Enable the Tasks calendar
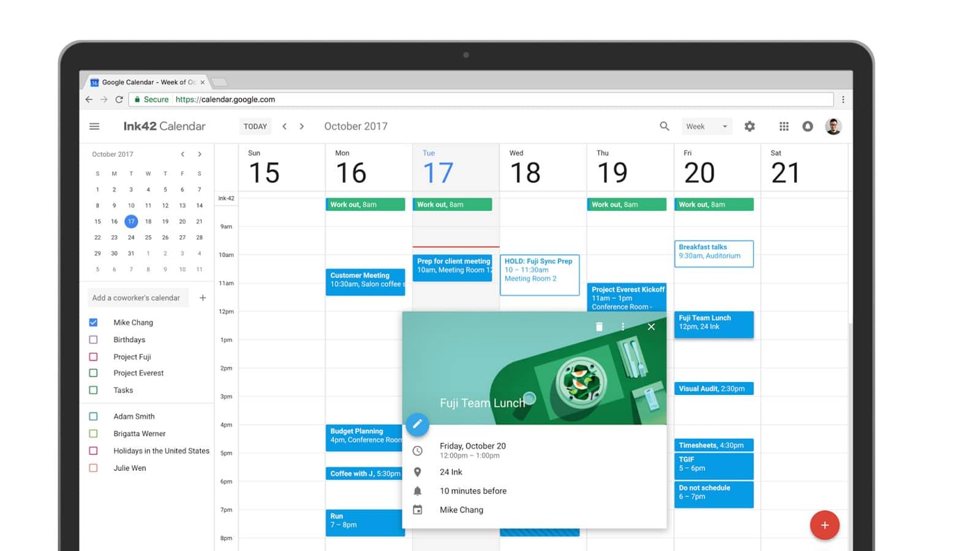 coord(93,390)
